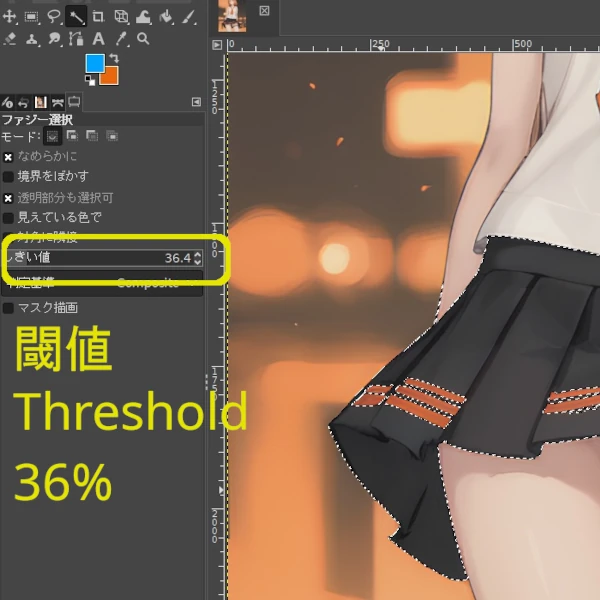This screenshot has height=600, width=600.
Task: Open the image menu triangle at ruler corner
Action: tap(217, 45)
